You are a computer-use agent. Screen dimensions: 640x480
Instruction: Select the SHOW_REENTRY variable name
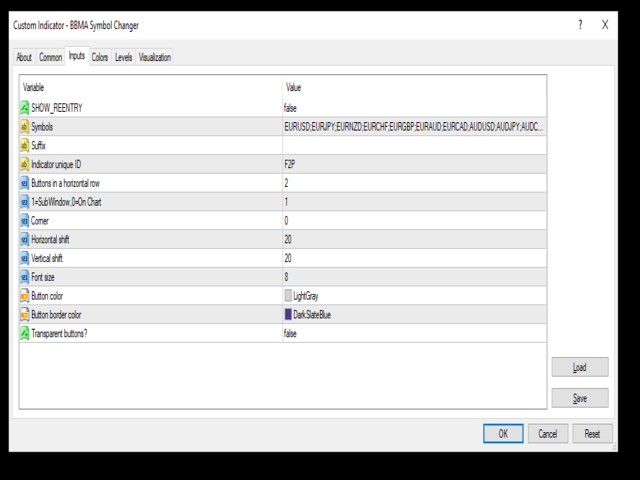point(57,108)
